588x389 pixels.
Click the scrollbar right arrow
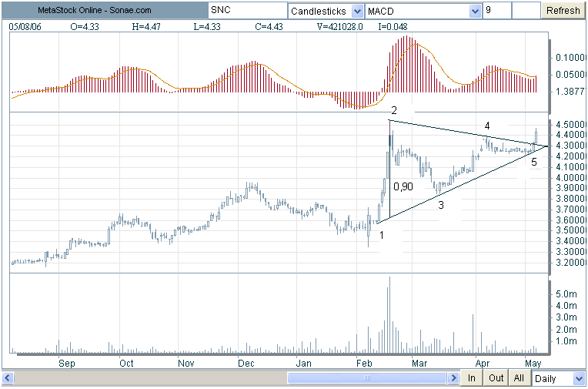[453, 377]
